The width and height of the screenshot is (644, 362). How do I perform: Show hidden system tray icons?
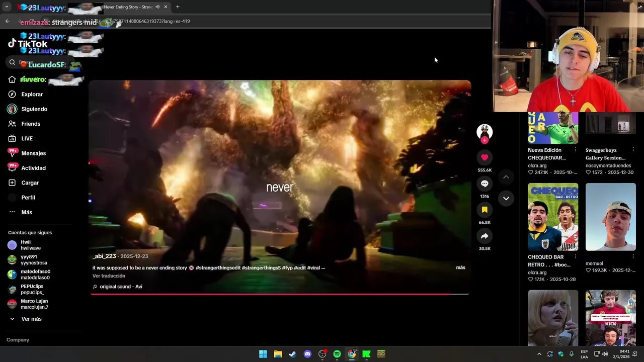click(x=539, y=354)
